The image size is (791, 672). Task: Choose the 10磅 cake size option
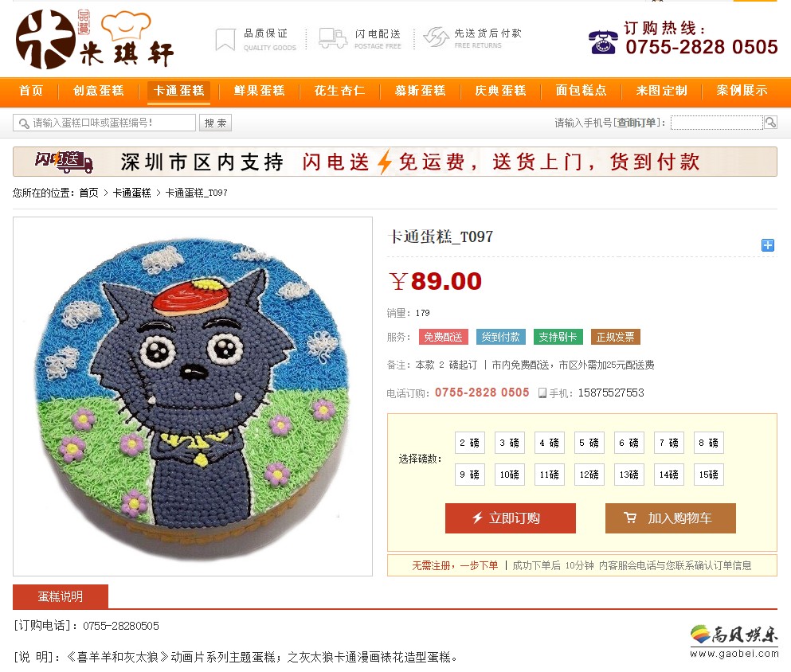pyautogui.click(x=510, y=475)
